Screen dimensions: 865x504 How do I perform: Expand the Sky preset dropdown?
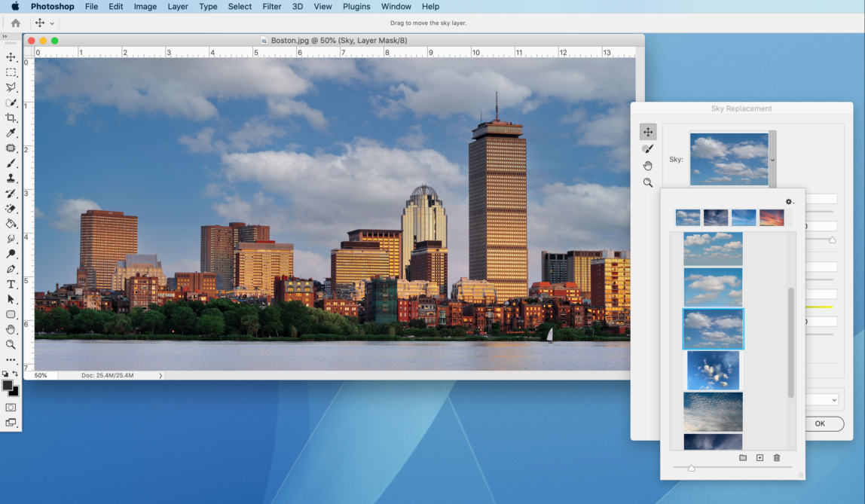772,159
